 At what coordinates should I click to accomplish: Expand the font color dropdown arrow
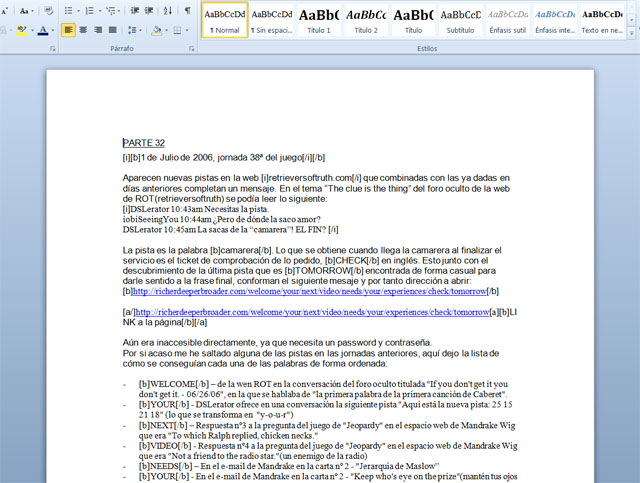[52, 30]
